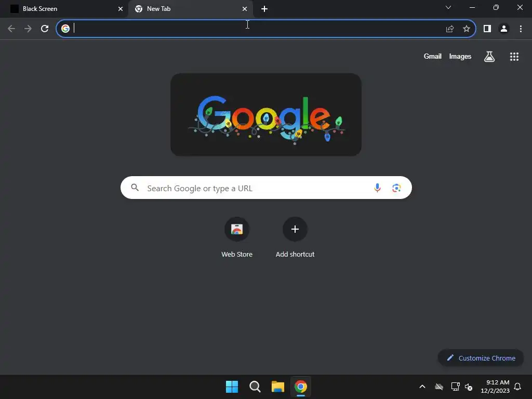Click the Google holiday lights doodle
This screenshot has width=532, height=399.
266,115
